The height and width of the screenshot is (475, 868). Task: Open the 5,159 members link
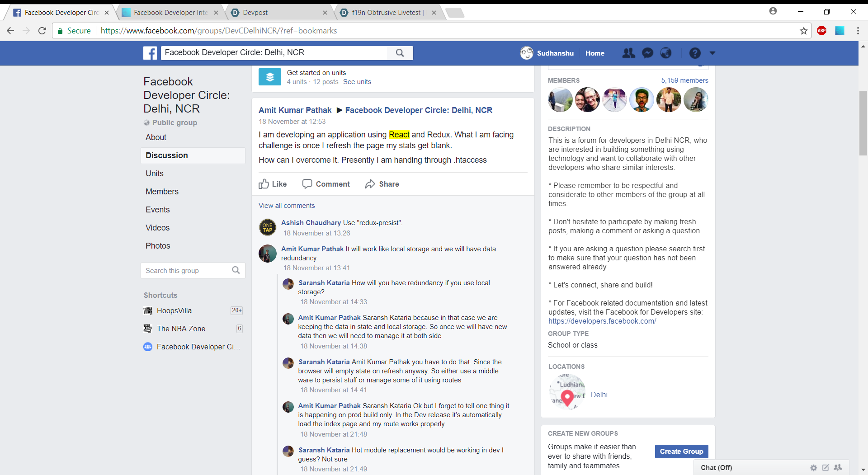point(684,80)
